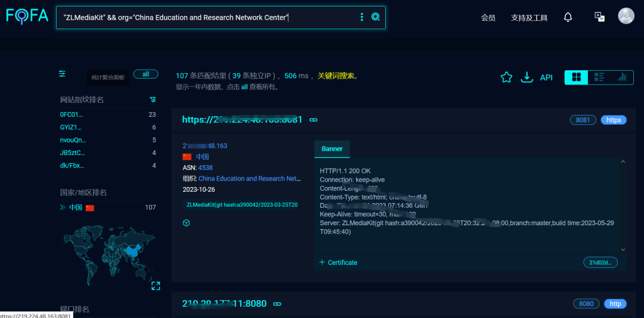Click the IP address ending 48.163

(x=205, y=146)
